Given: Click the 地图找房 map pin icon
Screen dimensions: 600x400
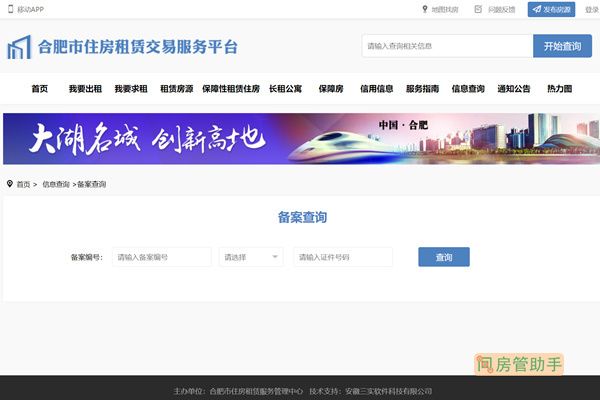Looking at the screenshot, I should click(424, 9).
